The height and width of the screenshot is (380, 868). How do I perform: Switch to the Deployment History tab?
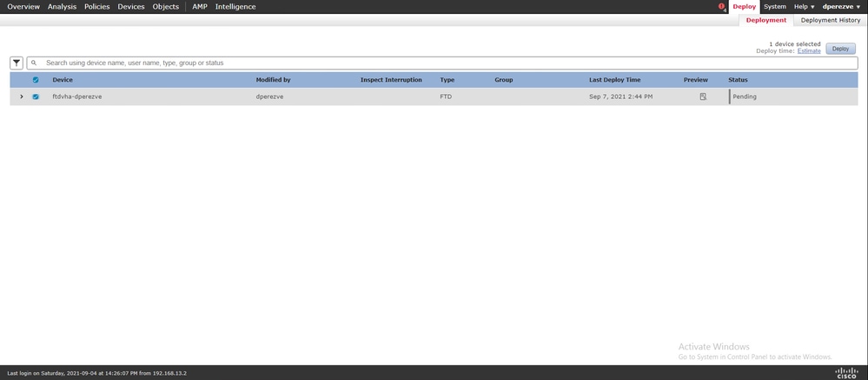[831, 20]
